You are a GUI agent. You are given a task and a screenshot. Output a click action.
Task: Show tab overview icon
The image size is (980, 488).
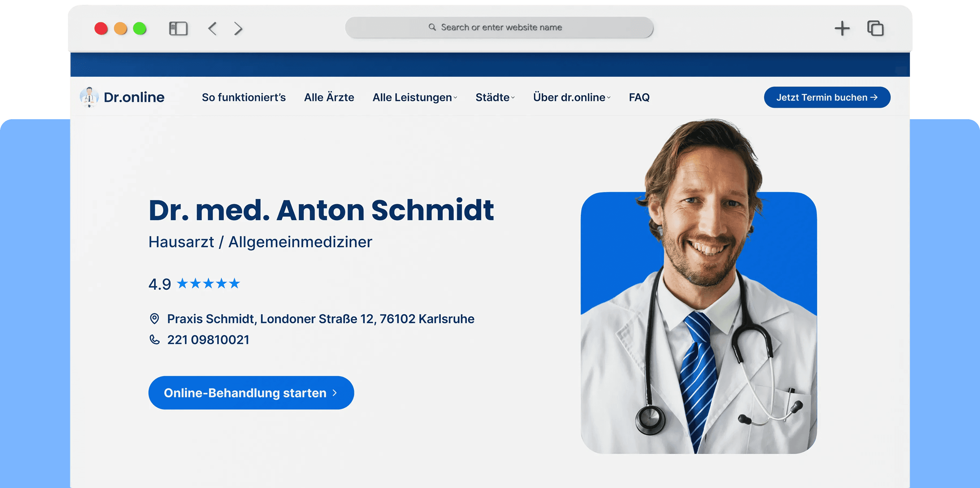pyautogui.click(x=875, y=28)
